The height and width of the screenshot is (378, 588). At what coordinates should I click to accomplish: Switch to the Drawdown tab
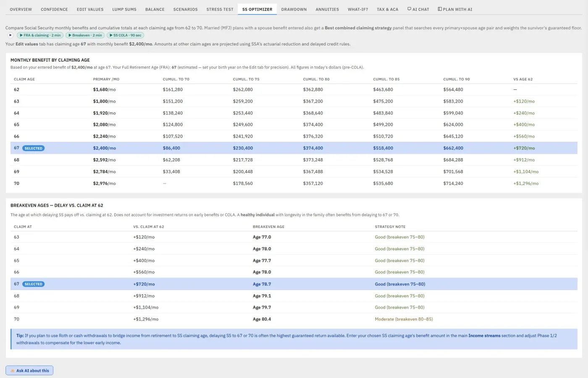[294, 9]
